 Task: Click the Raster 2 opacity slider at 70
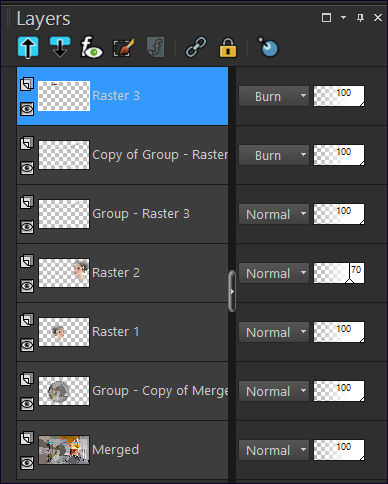point(339,273)
